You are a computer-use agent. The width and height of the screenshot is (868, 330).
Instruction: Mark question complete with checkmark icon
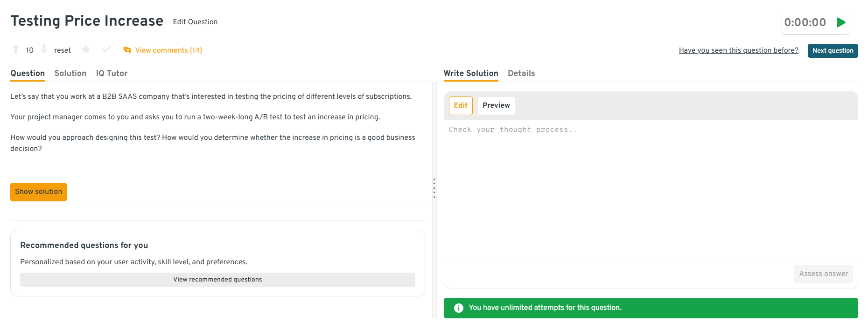(x=106, y=49)
